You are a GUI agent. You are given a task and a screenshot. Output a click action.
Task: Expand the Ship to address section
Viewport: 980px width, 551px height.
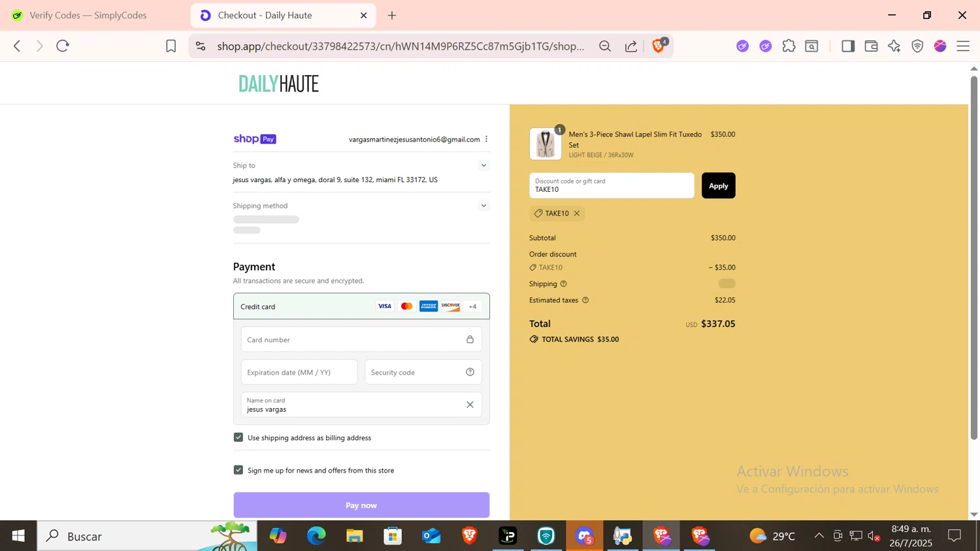coord(483,165)
